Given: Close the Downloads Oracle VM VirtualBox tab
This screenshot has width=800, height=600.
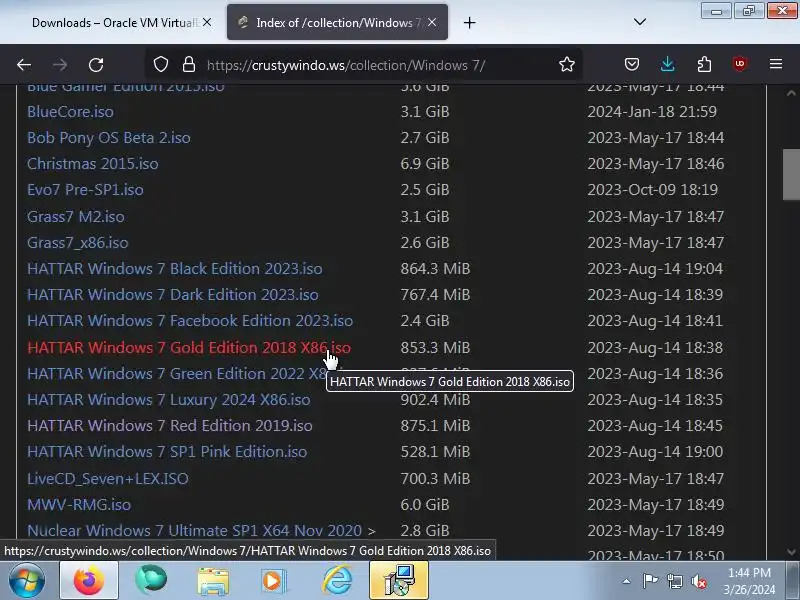Looking at the screenshot, I should point(207,22).
